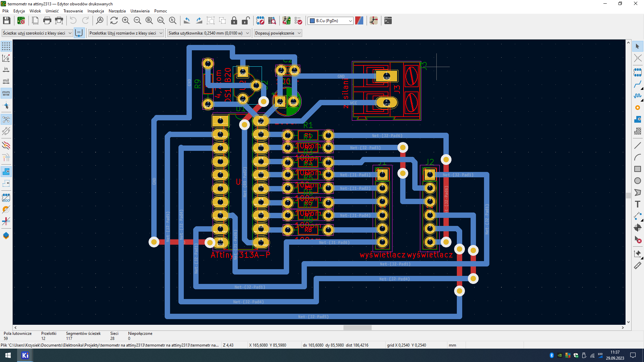
Task: Open the print dialog
Action: pos(47,21)
